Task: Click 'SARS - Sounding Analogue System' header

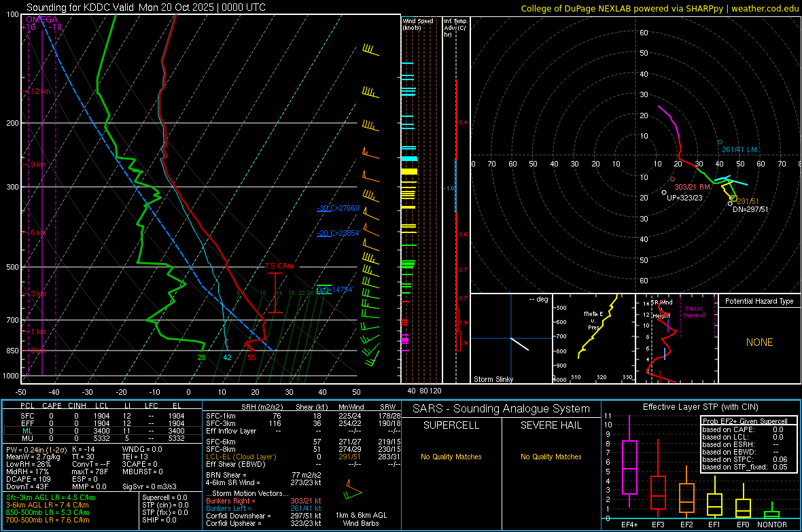Action: (x=502, y=409)
